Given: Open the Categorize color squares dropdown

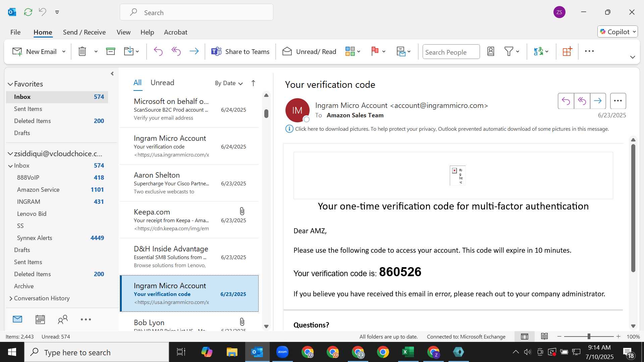Looking at the screenshot, I should pyautogui.click(x=353, y=51).
